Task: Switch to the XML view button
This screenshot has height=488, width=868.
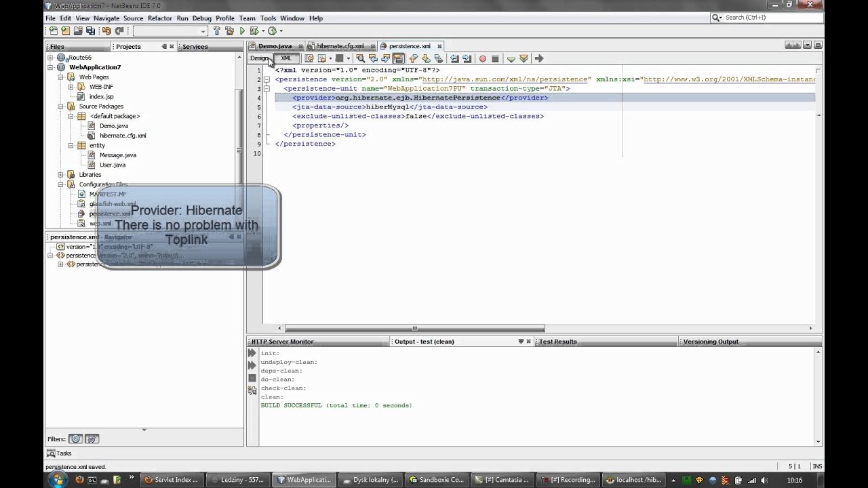Action: tap(286, 58)
